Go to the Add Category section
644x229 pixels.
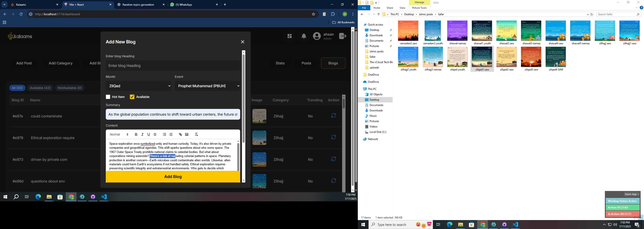point(61,63)
